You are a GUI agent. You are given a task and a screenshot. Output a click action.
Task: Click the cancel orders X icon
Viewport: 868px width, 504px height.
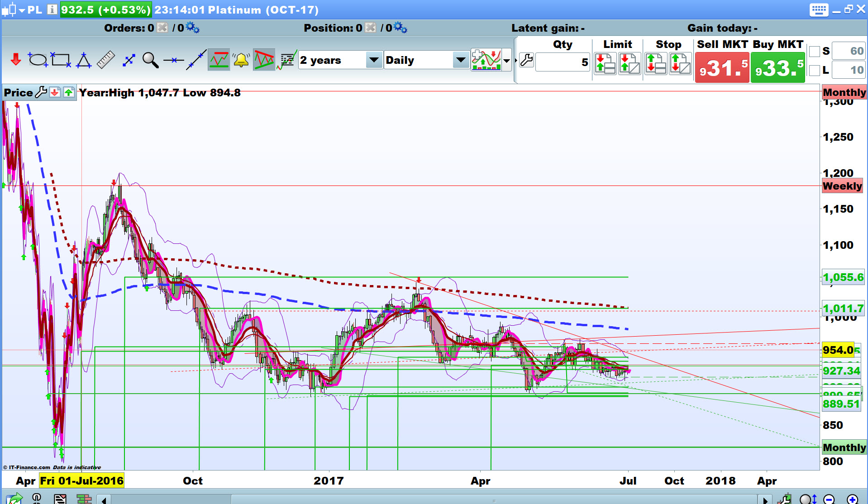pos(162,28)
